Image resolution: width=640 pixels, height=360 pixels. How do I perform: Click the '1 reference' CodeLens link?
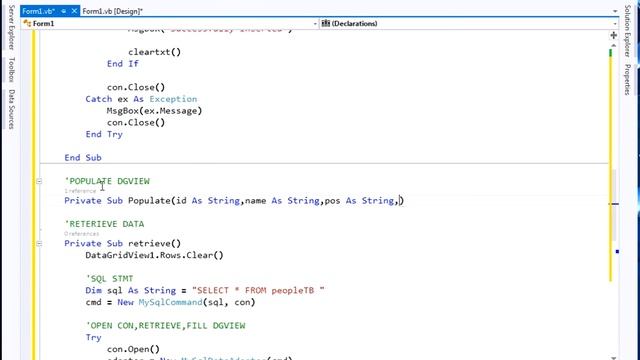point(80,191)
